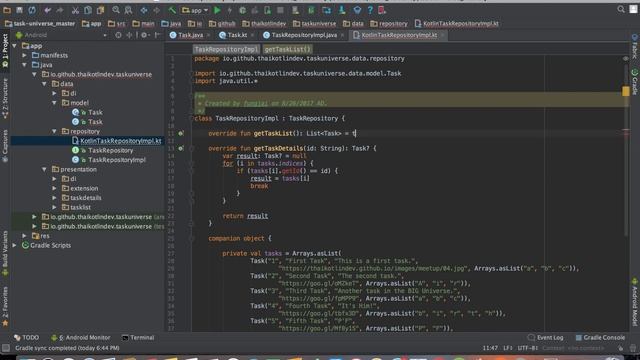Click the Help question mark icon
This screenshot has height=360, width=640.
(370, 10)
